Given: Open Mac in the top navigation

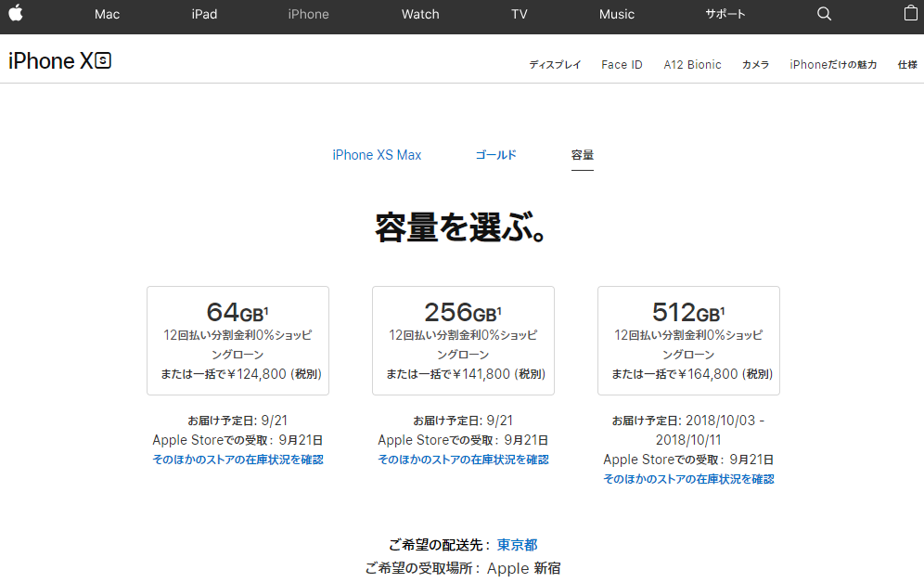Looking at the screenshot, I should coord(107,14).
